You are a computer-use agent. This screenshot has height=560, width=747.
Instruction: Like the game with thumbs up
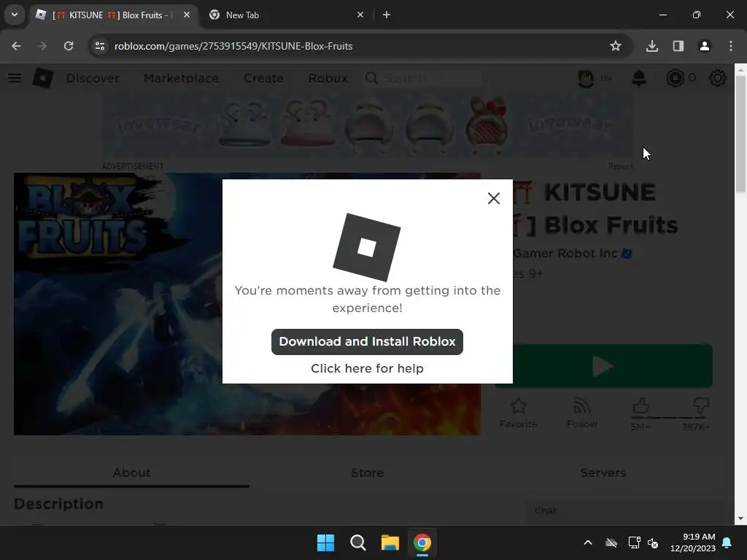pyautogui.click(x=640, y=405)
